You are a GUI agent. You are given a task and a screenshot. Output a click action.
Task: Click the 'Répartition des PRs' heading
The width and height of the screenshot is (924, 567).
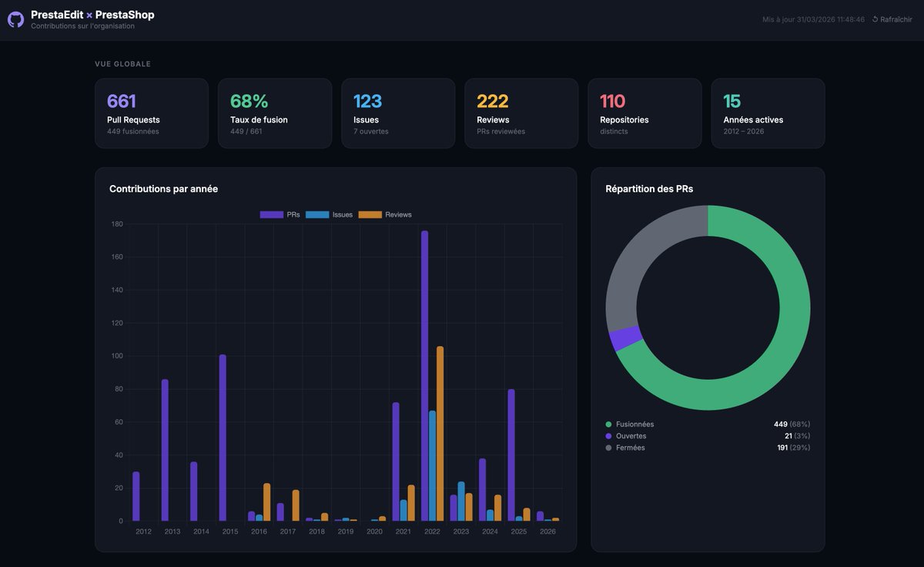pos(649,189)
